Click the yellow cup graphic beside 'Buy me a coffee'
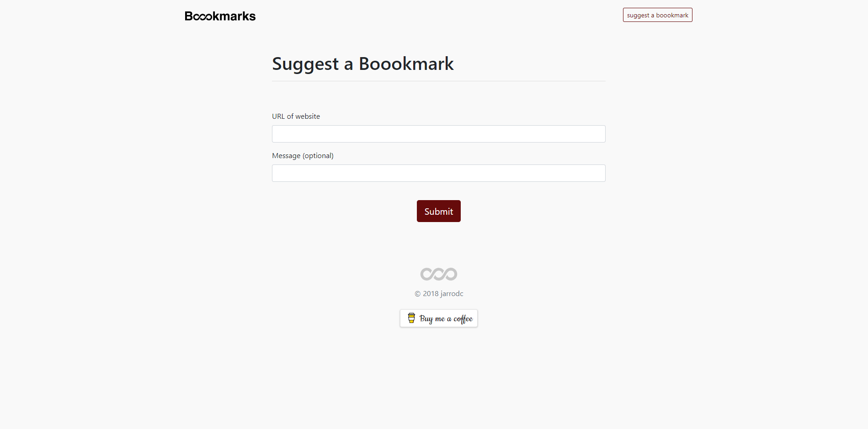868x429 pixels. coord(411,318)
